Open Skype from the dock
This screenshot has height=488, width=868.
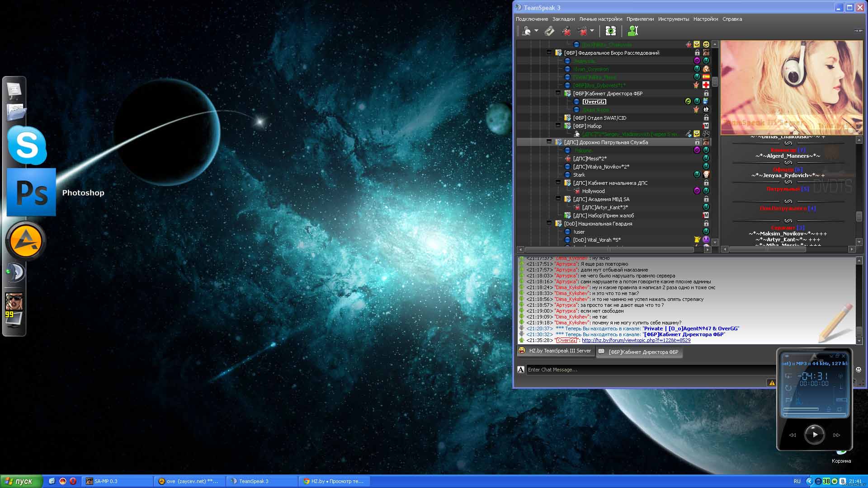click(27, 145)
